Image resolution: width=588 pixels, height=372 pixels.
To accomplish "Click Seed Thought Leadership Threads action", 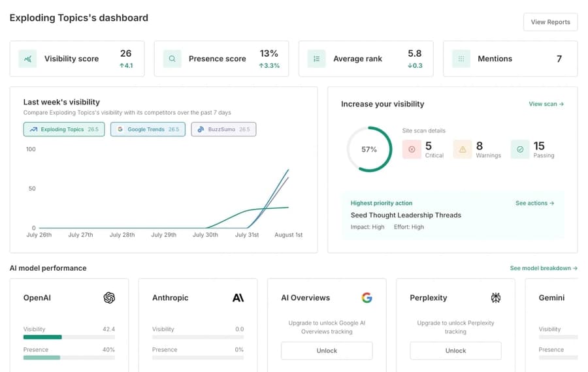I will [406, 215].
